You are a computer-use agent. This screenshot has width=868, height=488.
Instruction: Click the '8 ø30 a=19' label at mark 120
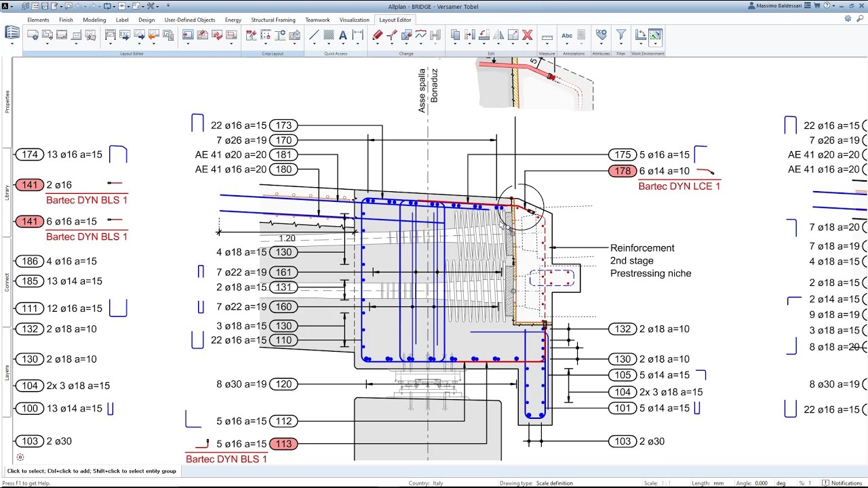pyautogui.click(x=241, y=384)
